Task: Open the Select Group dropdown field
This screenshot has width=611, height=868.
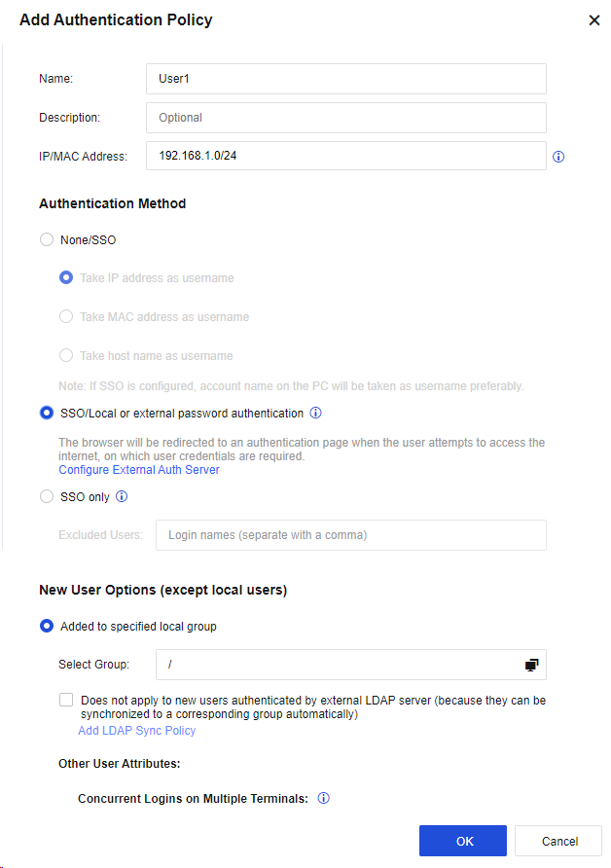Action: point(341,666)
